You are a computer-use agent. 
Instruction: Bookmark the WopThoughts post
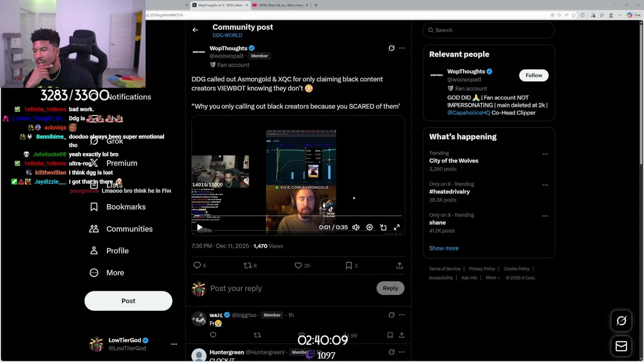pyautogui.click(x=349, y=265)
